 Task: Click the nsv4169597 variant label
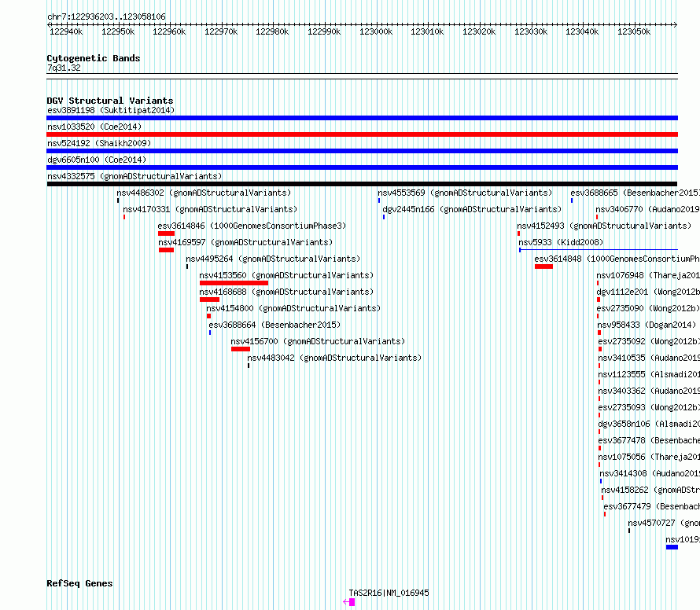click(245, 242)
